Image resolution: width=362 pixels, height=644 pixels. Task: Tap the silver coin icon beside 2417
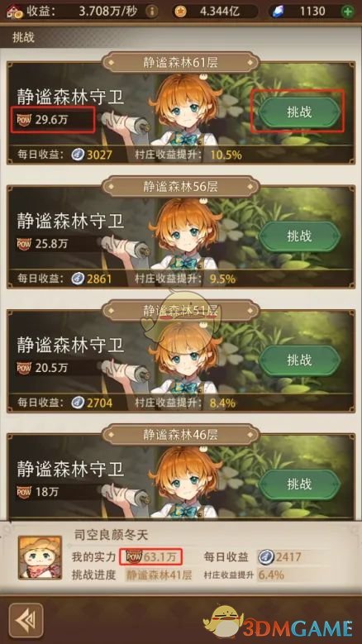266,557
